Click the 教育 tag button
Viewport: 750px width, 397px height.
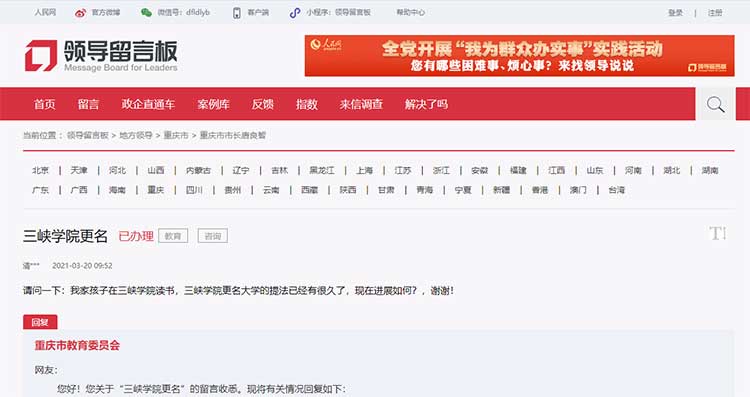coord(173,236)
